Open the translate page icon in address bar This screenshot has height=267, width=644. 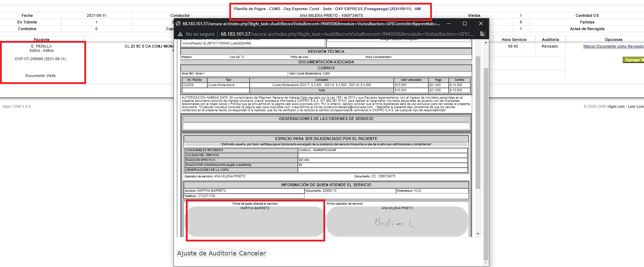[482, 34]
